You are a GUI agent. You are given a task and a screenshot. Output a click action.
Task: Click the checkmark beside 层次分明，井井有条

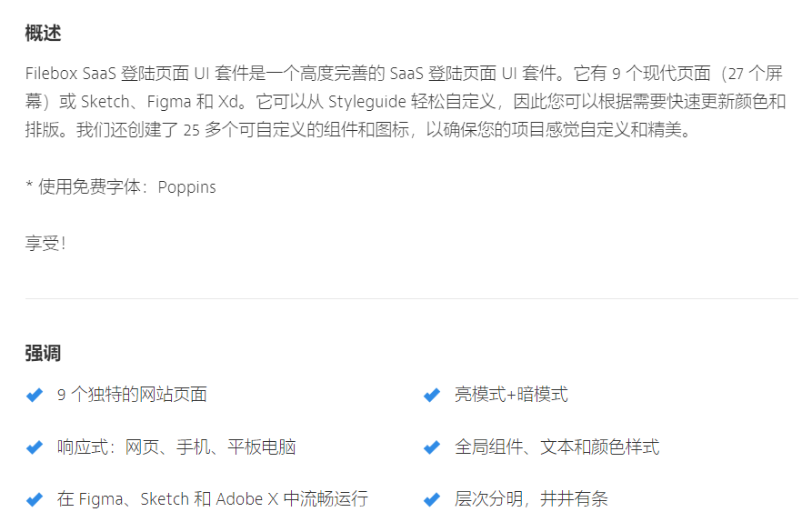click(x=432, y=499)
